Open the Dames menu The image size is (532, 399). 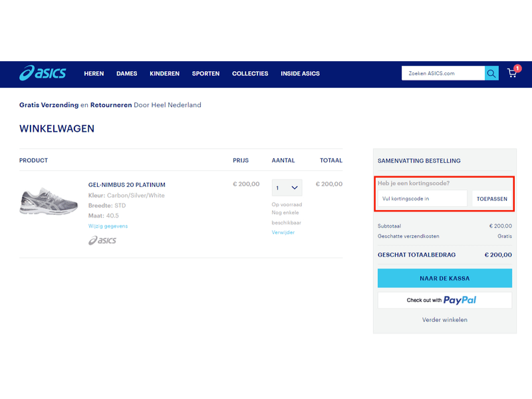(126, 74)
